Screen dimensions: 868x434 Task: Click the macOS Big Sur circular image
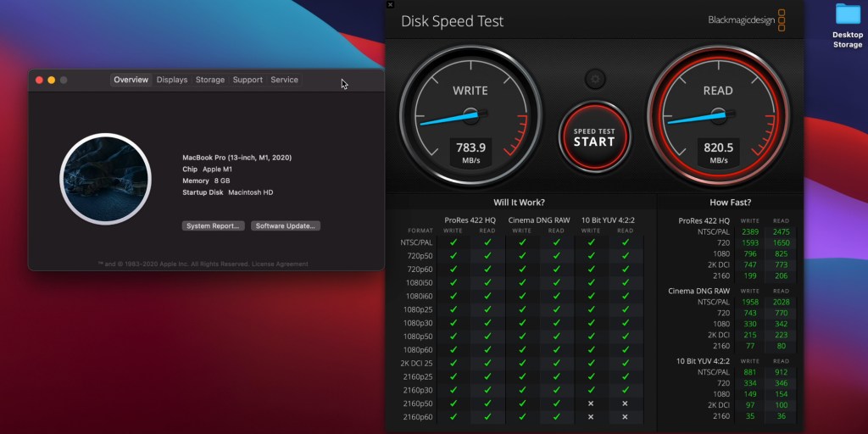tap(106, 179)
